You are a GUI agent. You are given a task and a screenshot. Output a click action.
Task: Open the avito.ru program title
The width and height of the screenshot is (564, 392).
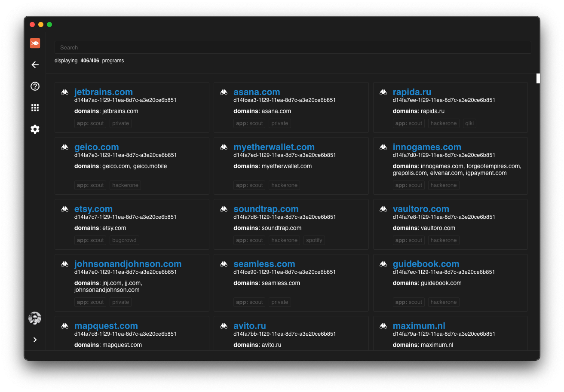pos(249,326)
